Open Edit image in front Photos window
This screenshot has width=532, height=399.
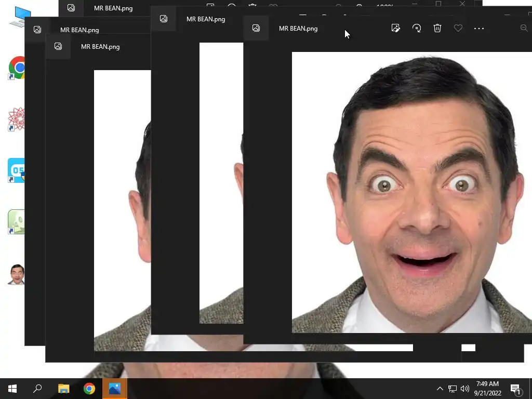pos(395,28)
